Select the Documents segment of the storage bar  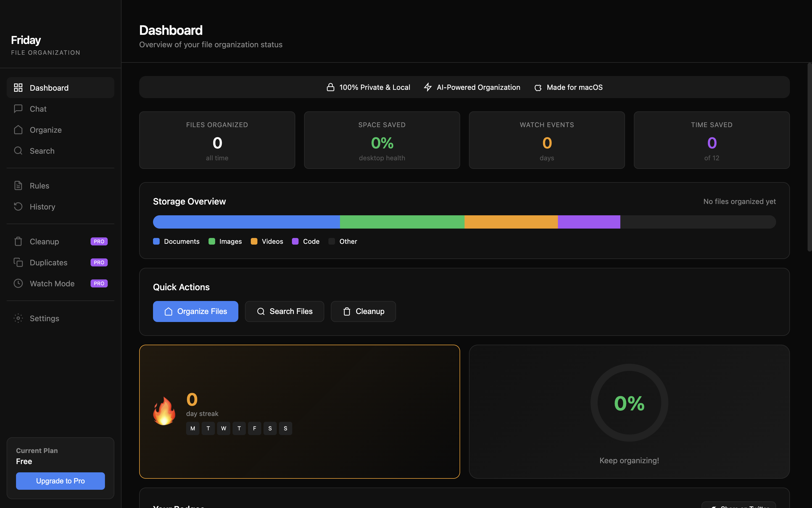(247, 222)
